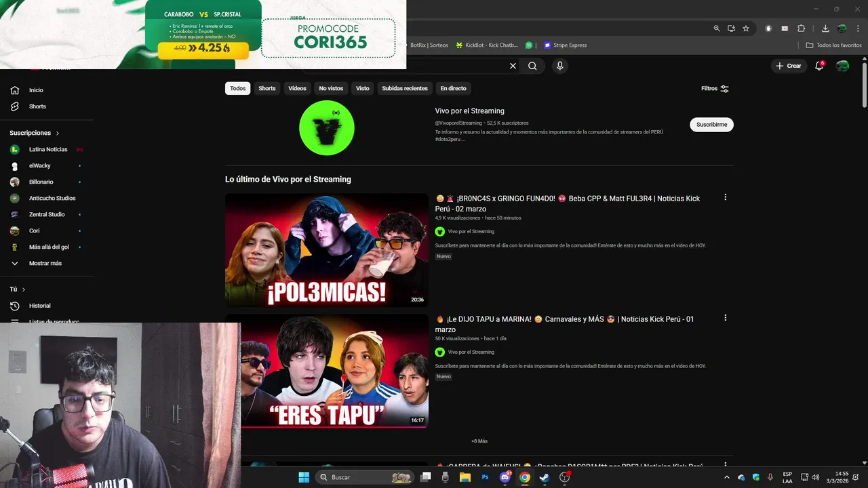Screen dimensions: 868x488
Task: Select the No vistos filter chip
Action: 331,88
